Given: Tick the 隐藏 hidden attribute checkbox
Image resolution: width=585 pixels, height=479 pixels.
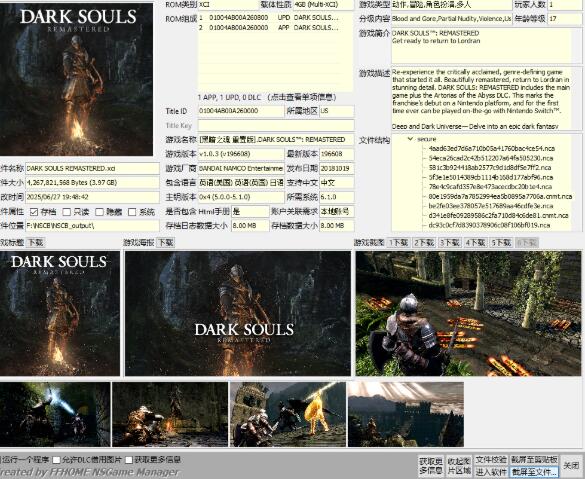Looking at the screenshot, I should pos(100,212).
